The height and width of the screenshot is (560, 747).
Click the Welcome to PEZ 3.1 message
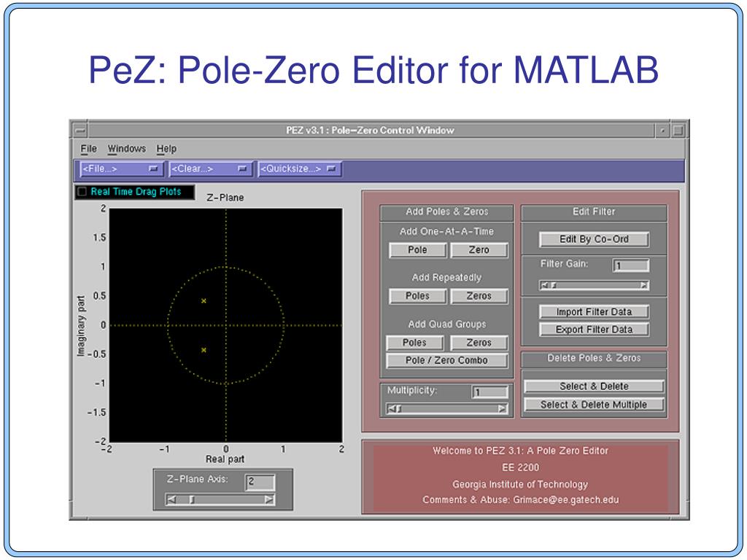pyautogui.click(x=520, y=451)
